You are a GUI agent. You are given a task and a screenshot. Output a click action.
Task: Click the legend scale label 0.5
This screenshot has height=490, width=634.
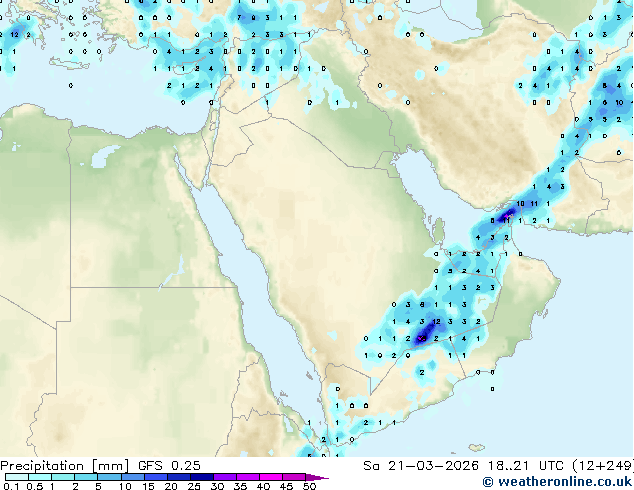pyautogui.click(x=34, y=486)
